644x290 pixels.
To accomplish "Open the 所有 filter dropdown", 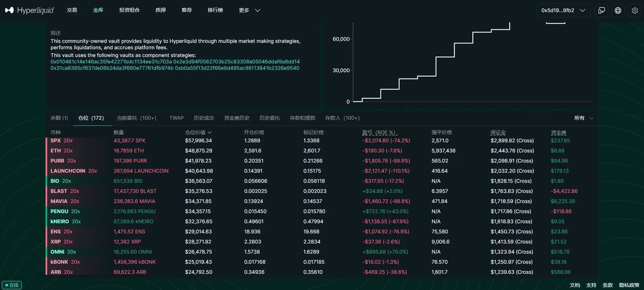I will click(x=584, y=118).
